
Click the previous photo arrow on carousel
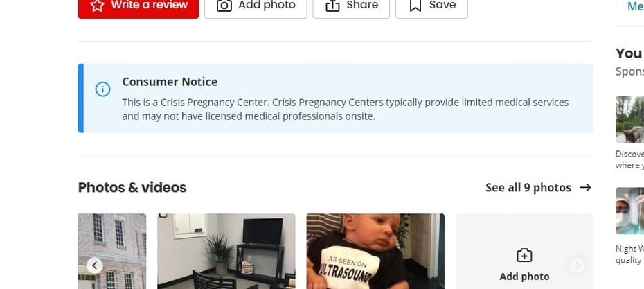[x=94, y=265]
